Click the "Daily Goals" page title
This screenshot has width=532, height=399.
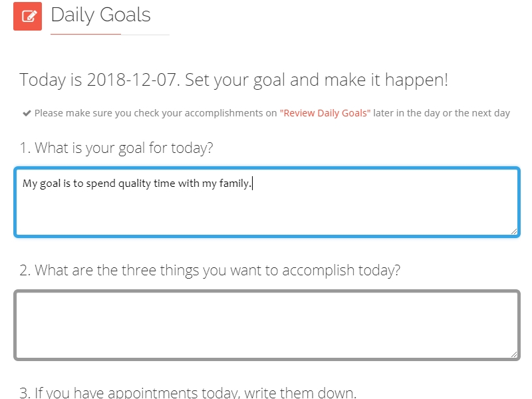pyautogui.click(x=101, y=15)
